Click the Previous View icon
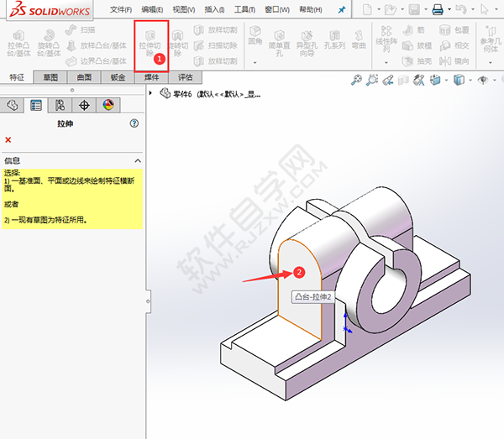504x439 pixels. pos(388,80)
